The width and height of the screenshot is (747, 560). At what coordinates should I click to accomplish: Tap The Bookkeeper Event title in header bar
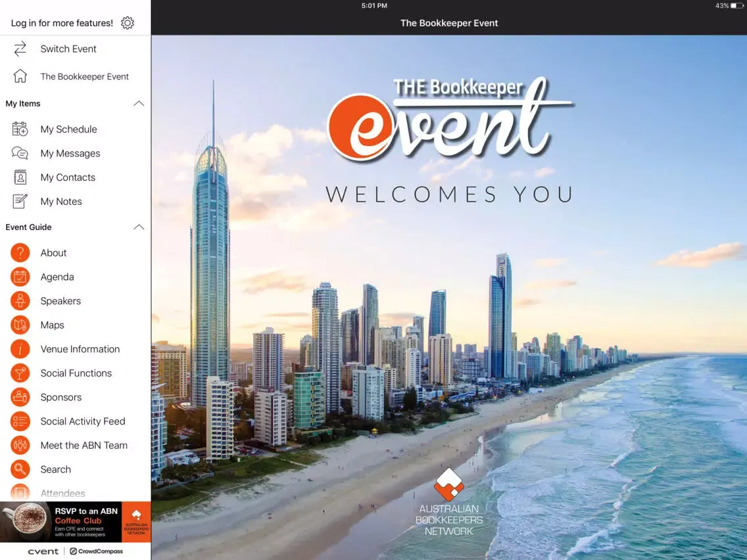(x=448, y=23)
